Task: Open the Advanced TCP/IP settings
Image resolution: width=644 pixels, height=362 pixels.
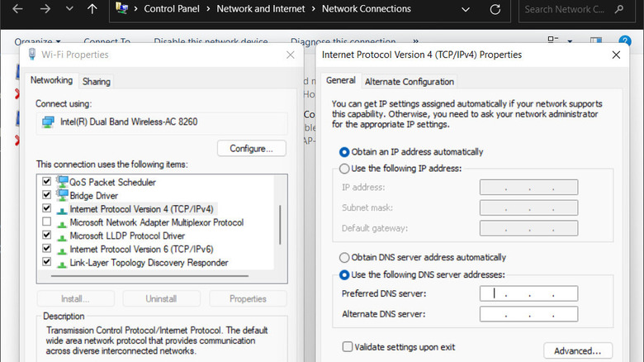Action: [x=577, y=350]
